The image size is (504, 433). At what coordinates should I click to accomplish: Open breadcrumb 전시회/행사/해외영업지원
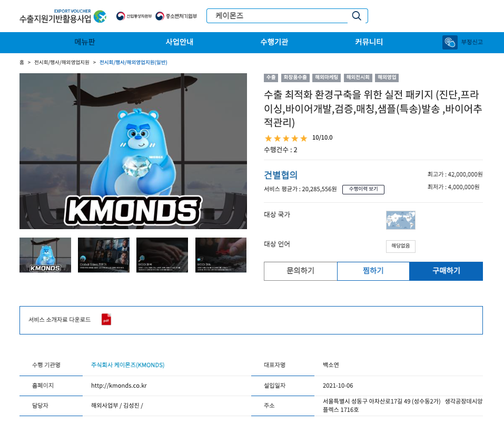click(x=62, y=62)
